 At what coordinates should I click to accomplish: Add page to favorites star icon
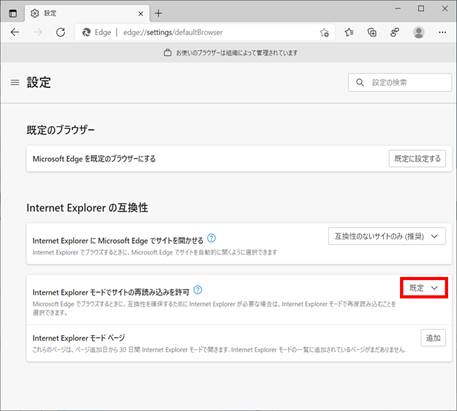(324, 32)
